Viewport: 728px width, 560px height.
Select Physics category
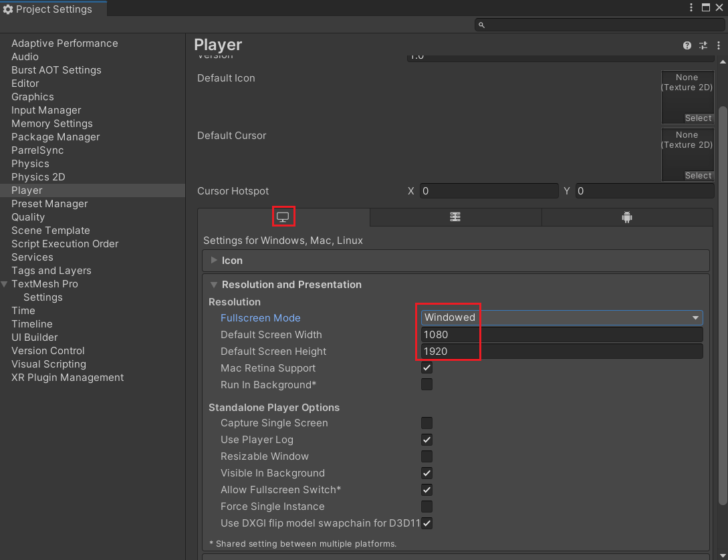coord(30,164)
